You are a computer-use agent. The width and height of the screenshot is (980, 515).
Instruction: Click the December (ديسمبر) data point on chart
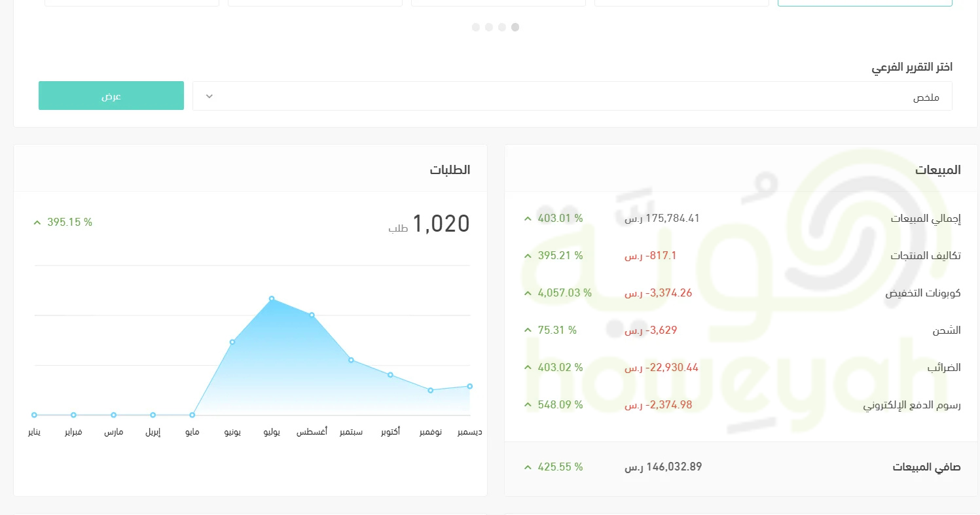click(470, 386)
